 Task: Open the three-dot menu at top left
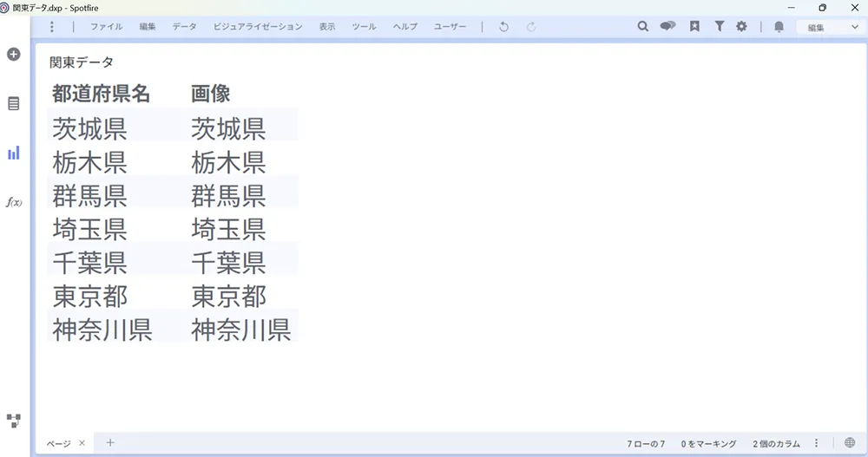click(x=52, y=27)
